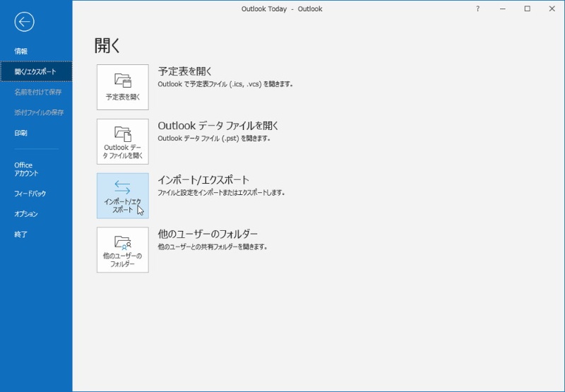Maximize the Outlook window
Screen dimensions: 565x392
(x=527, y=8)
